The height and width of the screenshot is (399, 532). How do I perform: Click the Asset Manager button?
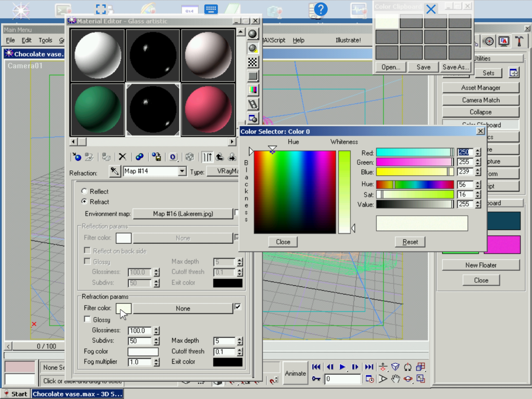point(481,88)
